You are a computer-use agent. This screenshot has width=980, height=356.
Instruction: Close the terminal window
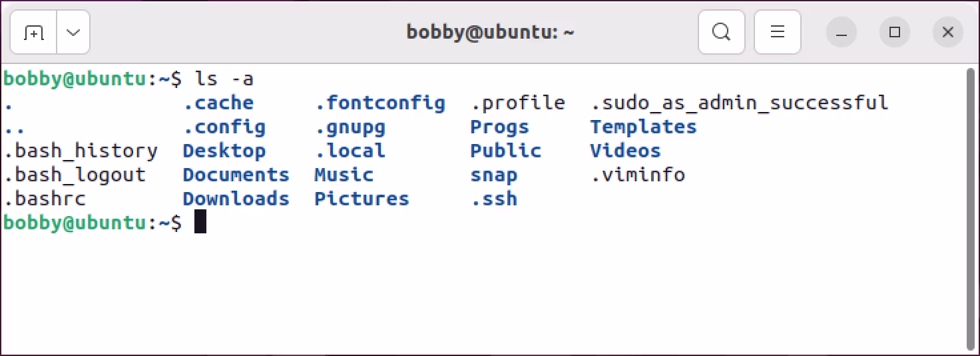click(948, 32)
